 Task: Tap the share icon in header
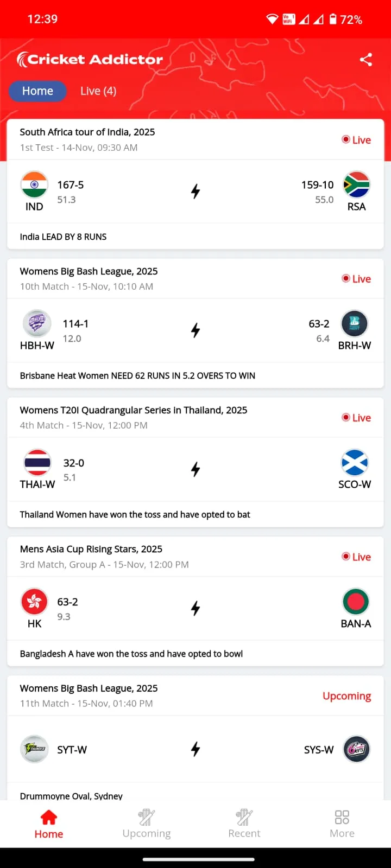pos(365,60)
